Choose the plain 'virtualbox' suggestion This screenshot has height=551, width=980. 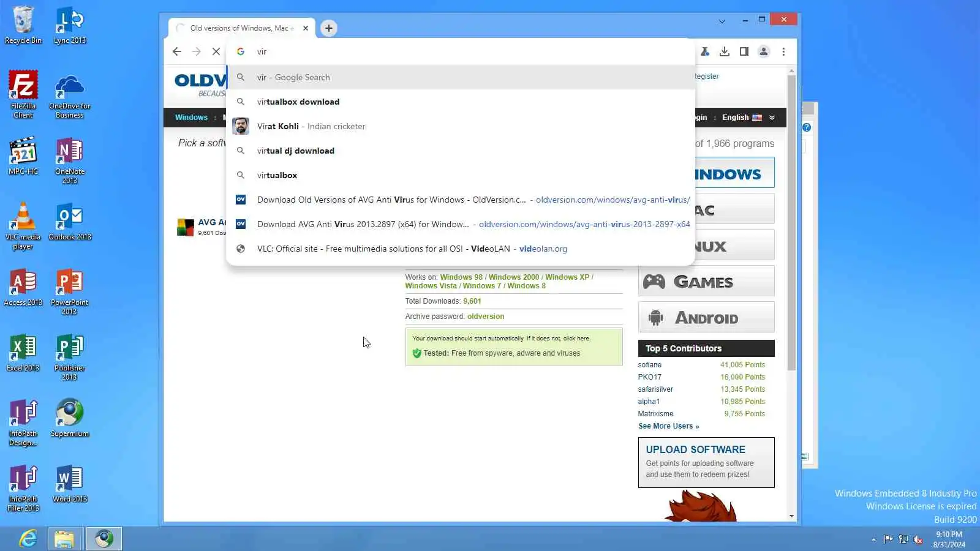pyautogui.click(x=461, y=175)
